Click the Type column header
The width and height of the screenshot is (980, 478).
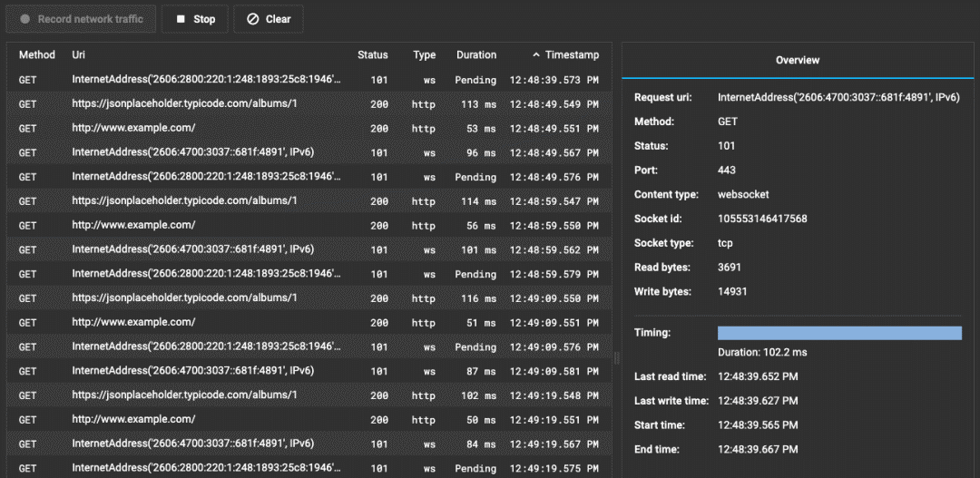point(424,54)
